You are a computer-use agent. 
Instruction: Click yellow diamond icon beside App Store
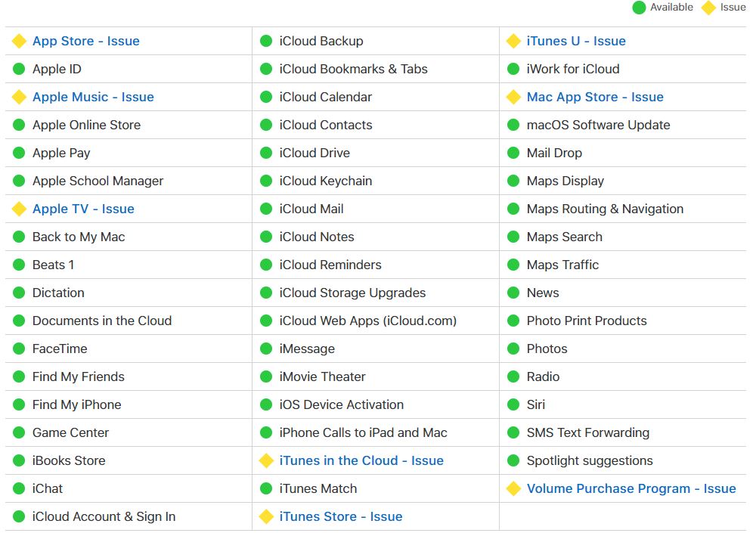[20, 41]
